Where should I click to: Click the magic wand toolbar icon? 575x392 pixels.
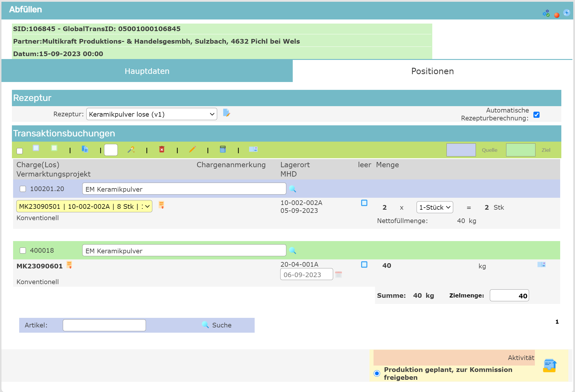(131, 149)
